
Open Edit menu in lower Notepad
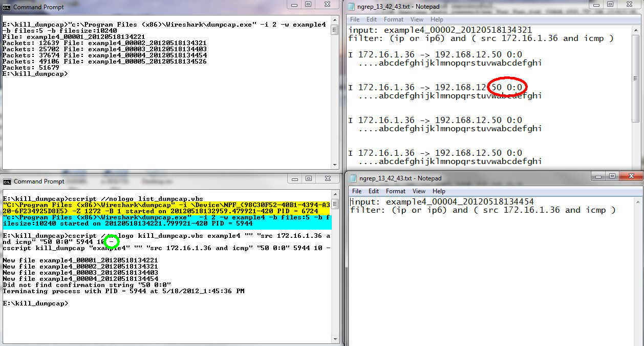point(374,191)
